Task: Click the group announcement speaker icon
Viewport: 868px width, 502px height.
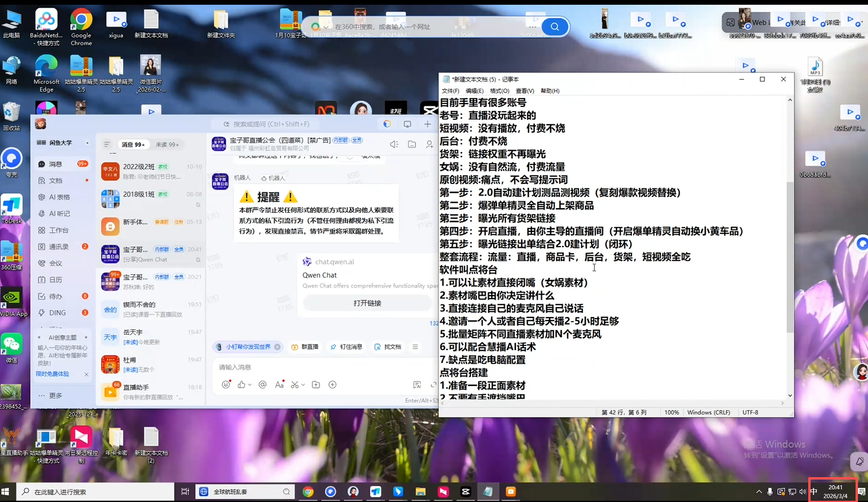Action: click(x=394, y=144)
